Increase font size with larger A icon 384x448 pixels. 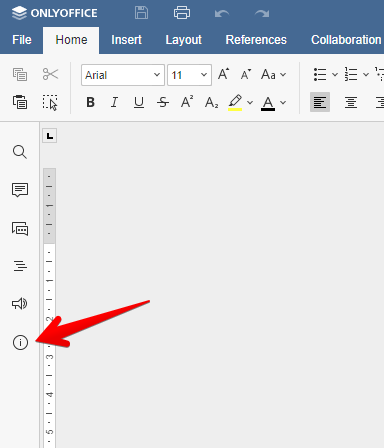[224, 74]
